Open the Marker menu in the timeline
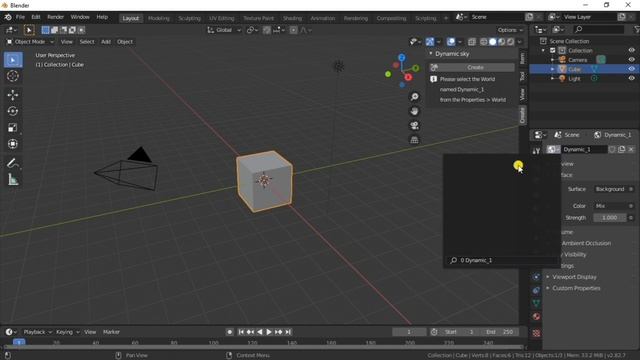The height and width of the screenshot is (360, 640). click(x=111, y=332)
